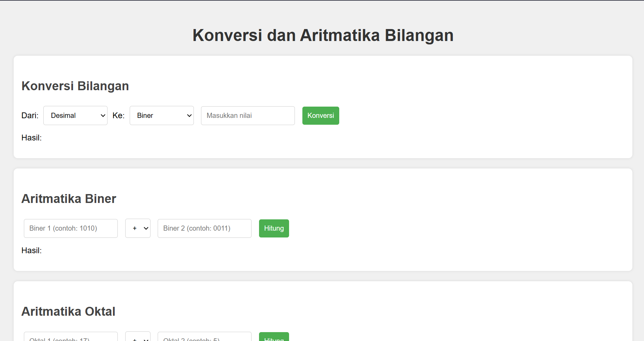Click the Biner 2 input field
The height and width of the screenshot is (341, 644).
click(204, 228)
